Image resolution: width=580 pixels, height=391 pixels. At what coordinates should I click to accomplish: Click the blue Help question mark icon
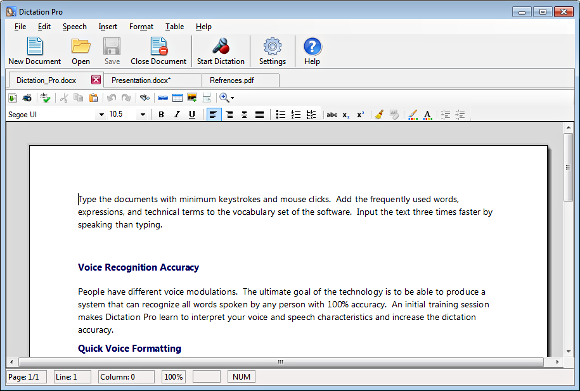coord(312,51)
